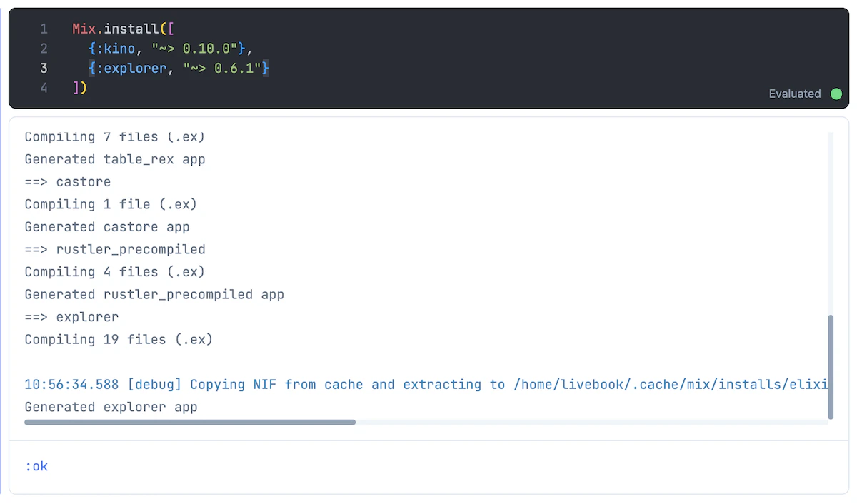Viewport: 857px width, 504px height.
Task: Place cursor on Mix.install text
Action: (115, 29)
